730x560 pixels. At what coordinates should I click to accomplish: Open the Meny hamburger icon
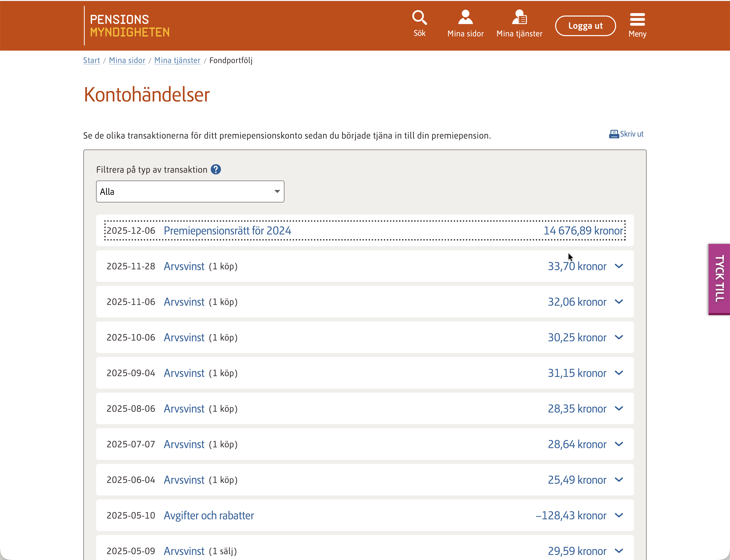[637, 19]
